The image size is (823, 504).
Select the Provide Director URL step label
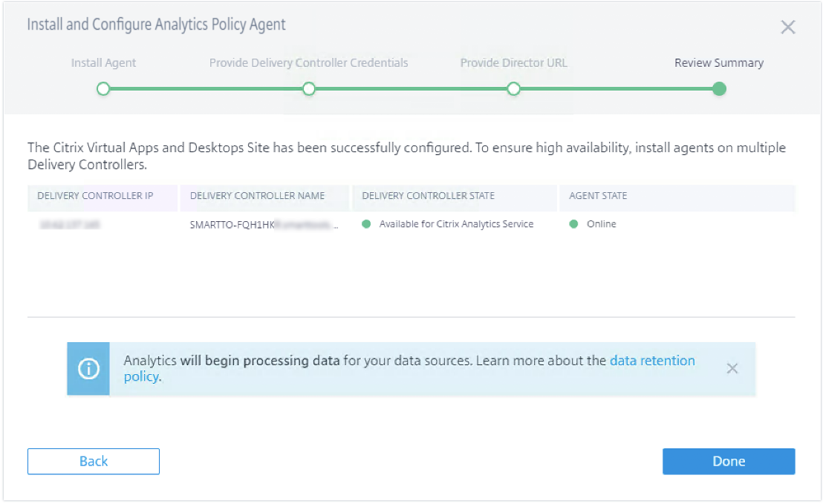pos(513,63)
